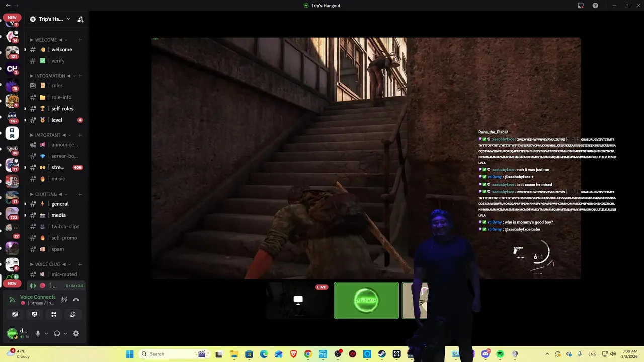Add a channel in INFORMATION category
Screen dimensions: 644x362
pos(80,76)
